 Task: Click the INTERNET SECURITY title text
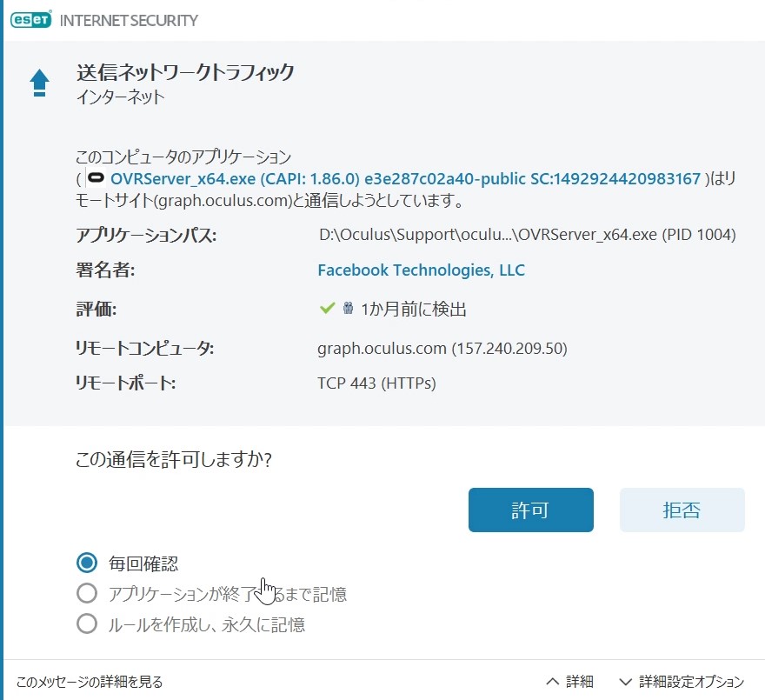tap(129, 21)
